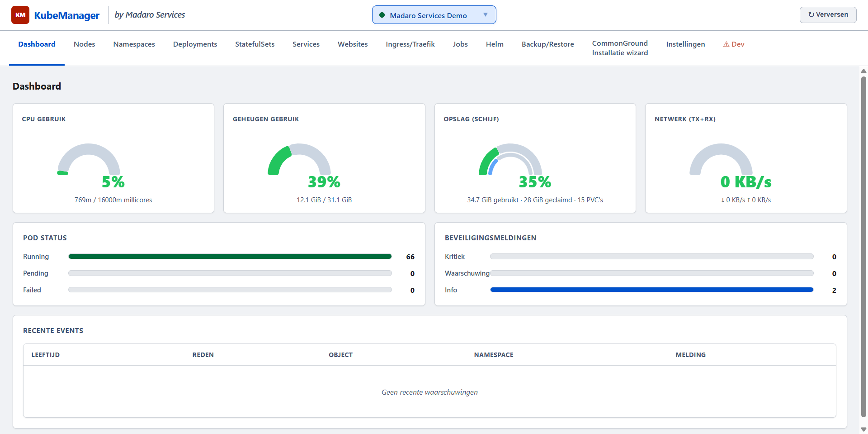The height and width of the screenshot is (434, 868).
Task: Open CommonGround Installatie wizard tab
Action: pos(620,48)
